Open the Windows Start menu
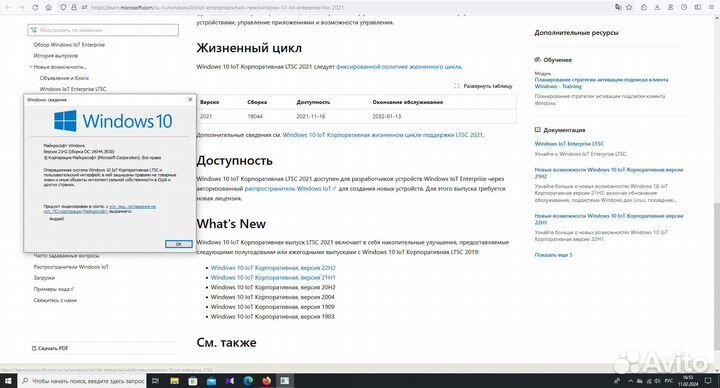The width and height of the screenshot is (720, 388). (8, 381)
